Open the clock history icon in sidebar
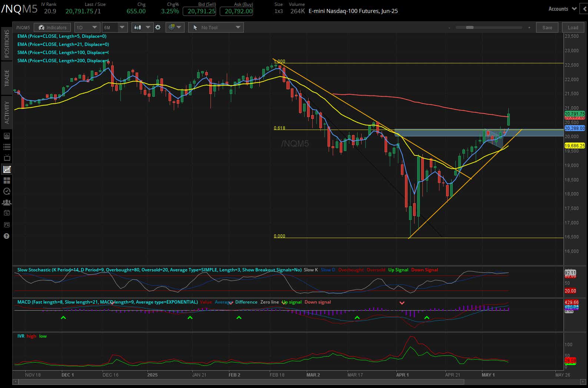This screenshot has width=588, height=388. point(7,191)
